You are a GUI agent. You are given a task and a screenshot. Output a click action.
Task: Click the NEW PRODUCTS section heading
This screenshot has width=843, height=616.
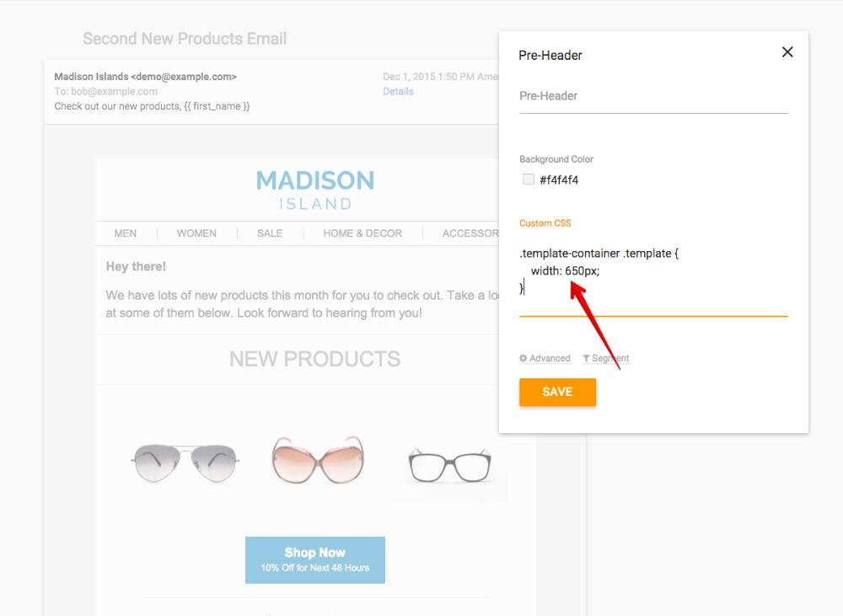coord(314,359)
